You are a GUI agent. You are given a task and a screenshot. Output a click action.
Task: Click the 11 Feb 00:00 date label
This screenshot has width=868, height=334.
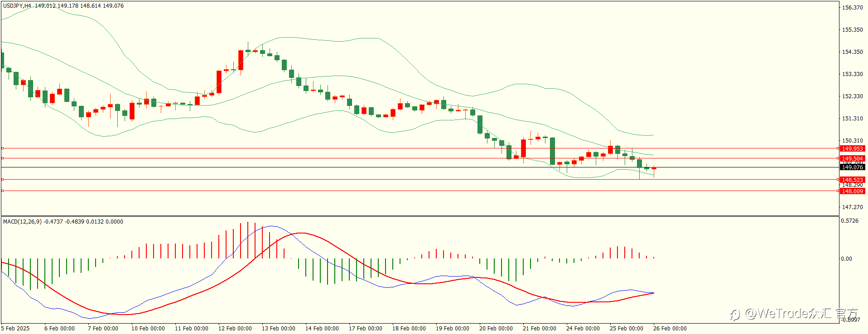point(192,329)
